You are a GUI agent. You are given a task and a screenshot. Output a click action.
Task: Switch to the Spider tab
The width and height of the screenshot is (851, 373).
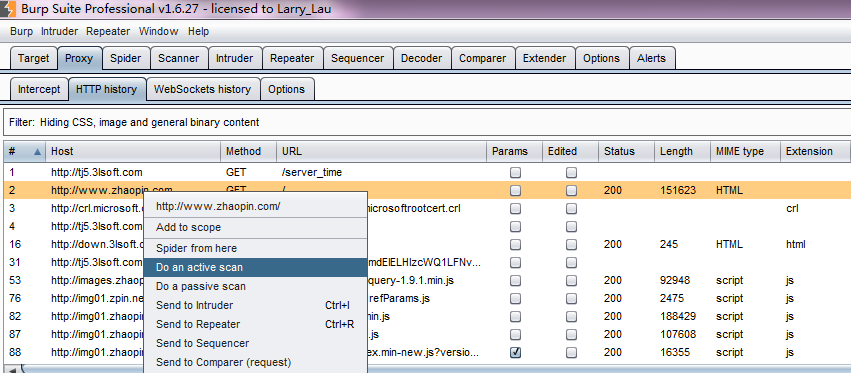(125, 58)
